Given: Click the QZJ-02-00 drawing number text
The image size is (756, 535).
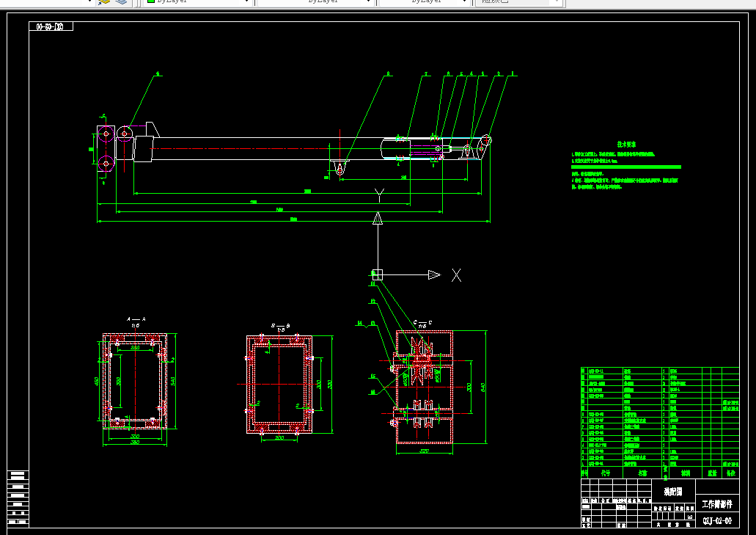Looking at the screenshot, I should tap(717, 521).
